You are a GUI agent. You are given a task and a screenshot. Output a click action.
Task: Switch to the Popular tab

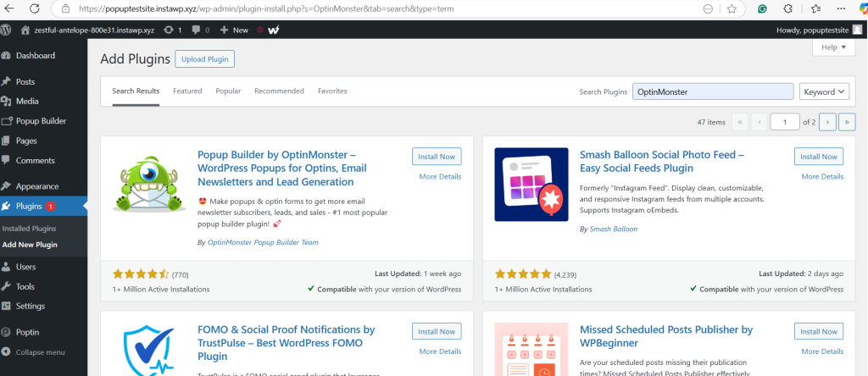228,91
